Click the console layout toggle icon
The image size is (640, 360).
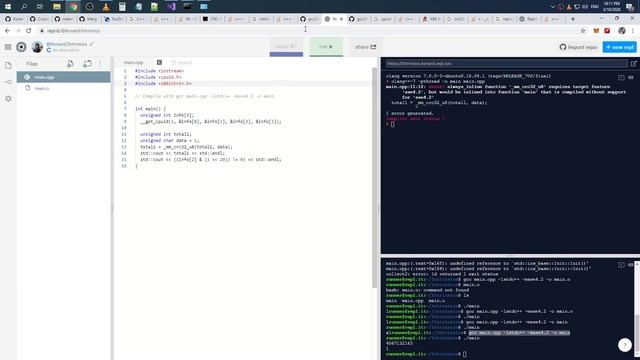click(621, 77)
